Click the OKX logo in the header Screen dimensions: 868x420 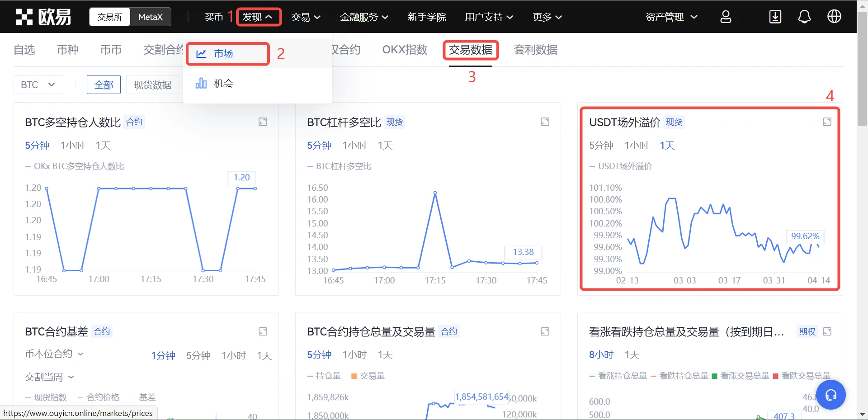pyautogui.click(x=43, y=17)
